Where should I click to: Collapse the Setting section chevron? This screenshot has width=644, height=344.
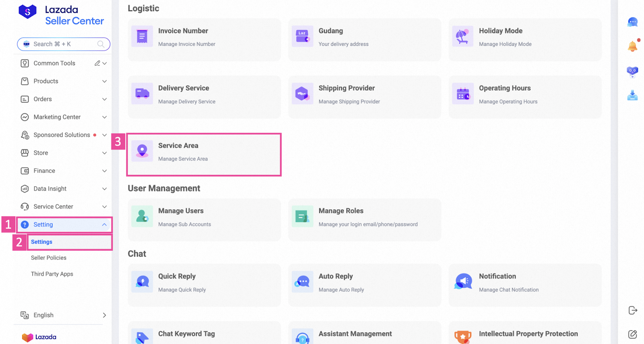[104, 225]
